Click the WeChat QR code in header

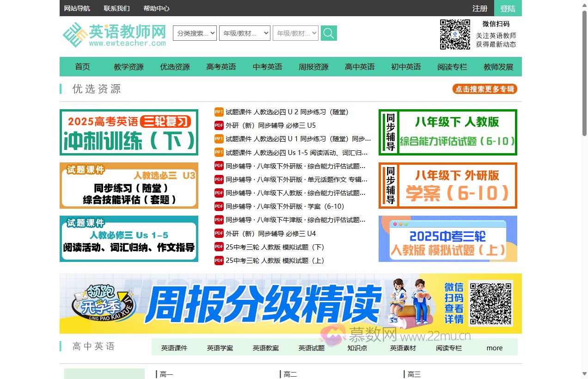pyautogui.click(x=455, y=34)
